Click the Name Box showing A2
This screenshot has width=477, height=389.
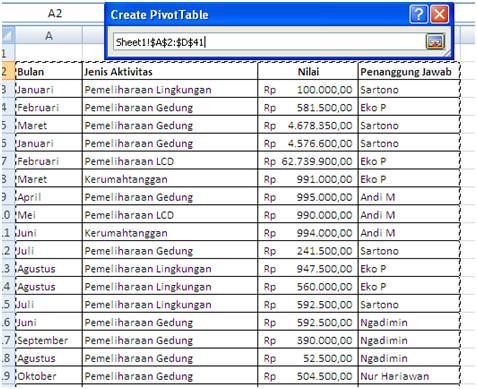click(55, 13)
